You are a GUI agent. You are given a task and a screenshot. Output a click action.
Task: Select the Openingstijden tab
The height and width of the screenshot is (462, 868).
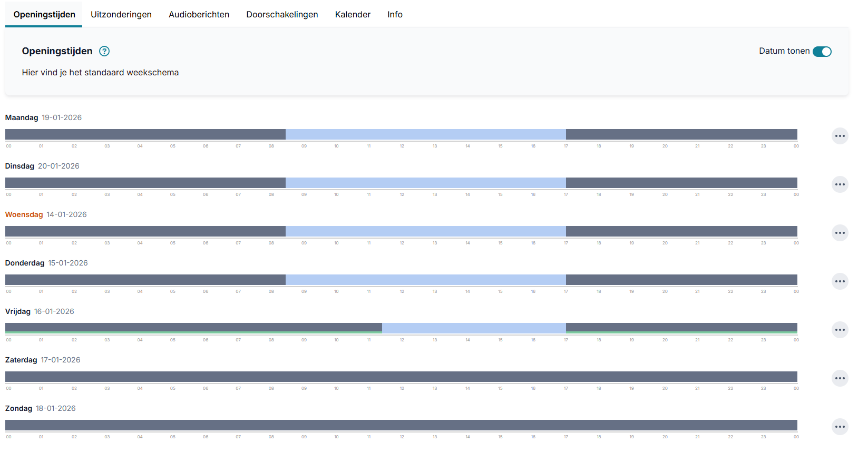44,15
